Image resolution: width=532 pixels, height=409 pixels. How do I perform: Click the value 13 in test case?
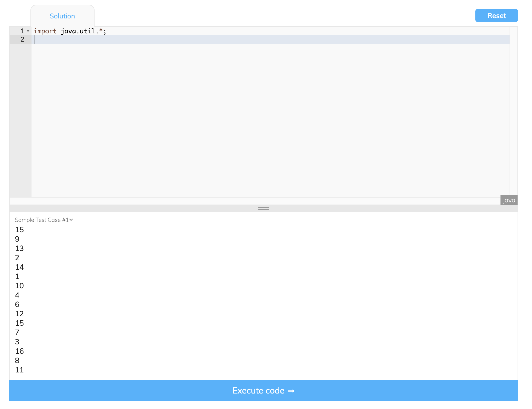pyautogui.click(x=19, y=248)
